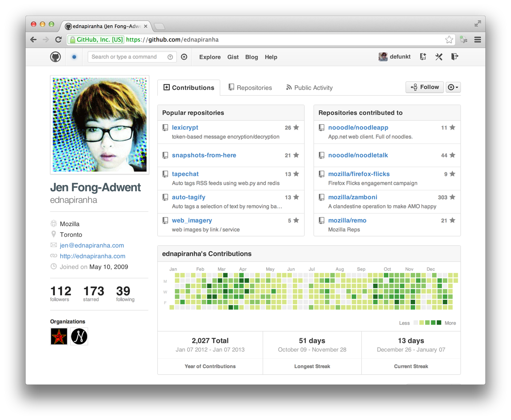Click the SSL lock GitHub, Inc. badge
Screen dimensions: 511x420
pyautogui.click(x=96, y=39)
